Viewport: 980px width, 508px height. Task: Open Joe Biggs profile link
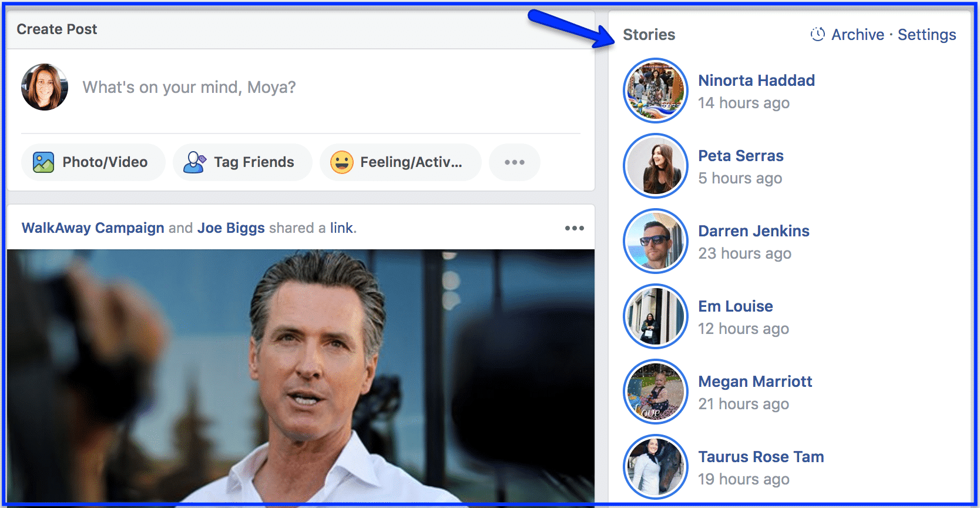pyautogui.click(x=231, y=228)
